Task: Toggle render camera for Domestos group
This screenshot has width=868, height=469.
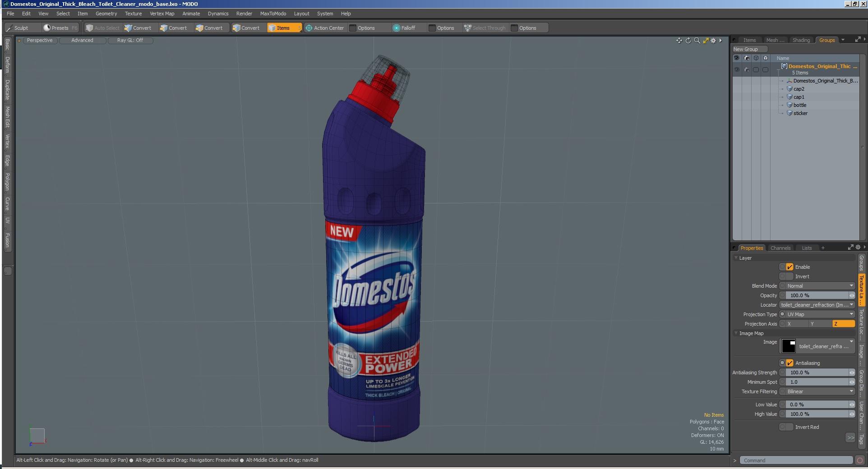Action: (x=747, y=69)
